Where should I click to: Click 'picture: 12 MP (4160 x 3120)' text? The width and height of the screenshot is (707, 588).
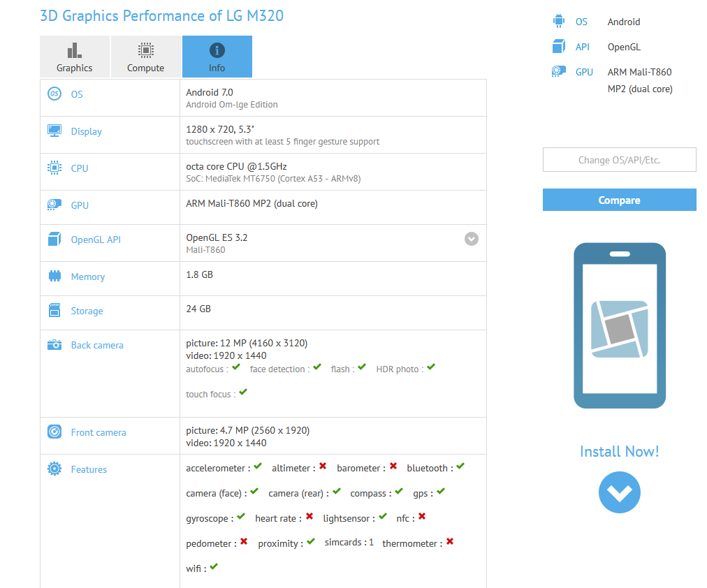coord(247,344)
